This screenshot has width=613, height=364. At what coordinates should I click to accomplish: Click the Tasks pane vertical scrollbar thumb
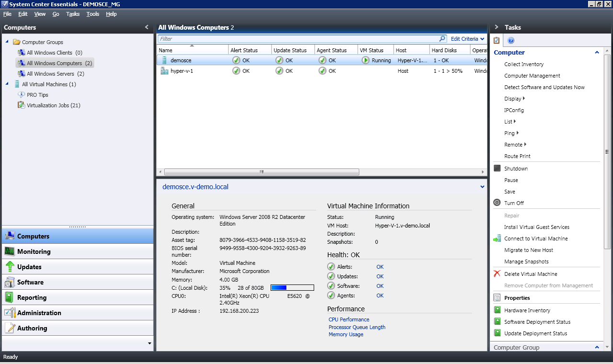tap(608, 151)
